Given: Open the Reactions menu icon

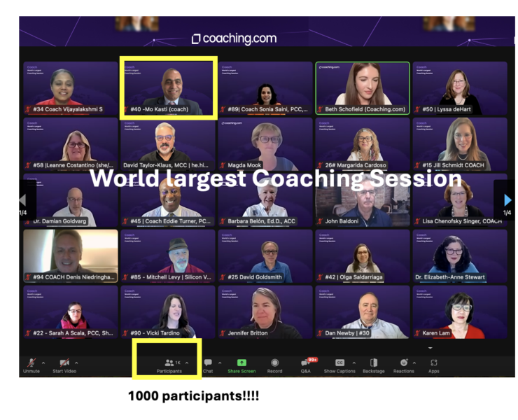Looking at the screenshot, I should (x=403, y=363).
